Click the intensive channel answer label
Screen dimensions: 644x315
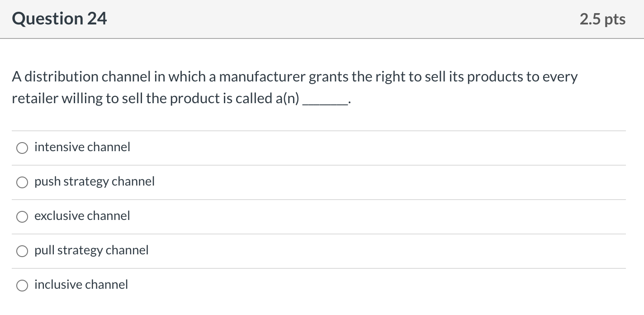tap(82, 147)
